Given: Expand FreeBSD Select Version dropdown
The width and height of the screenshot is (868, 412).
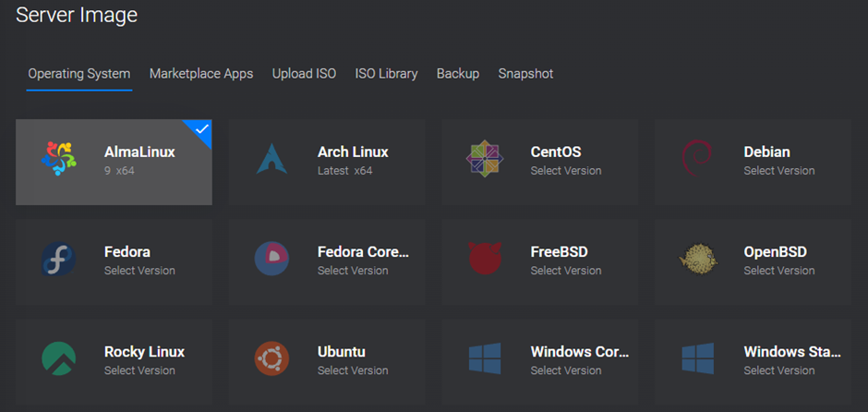Looking at the screenshot, I should pyautogui.click(x=566, y=271).
